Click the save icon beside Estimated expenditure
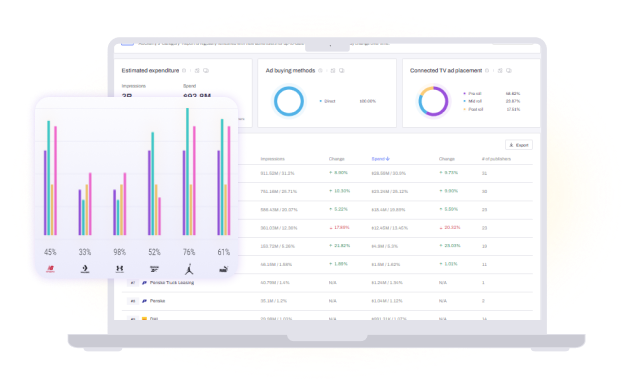Image resolution: width=632 pixels, height=387 pixels. coord(197,71)
